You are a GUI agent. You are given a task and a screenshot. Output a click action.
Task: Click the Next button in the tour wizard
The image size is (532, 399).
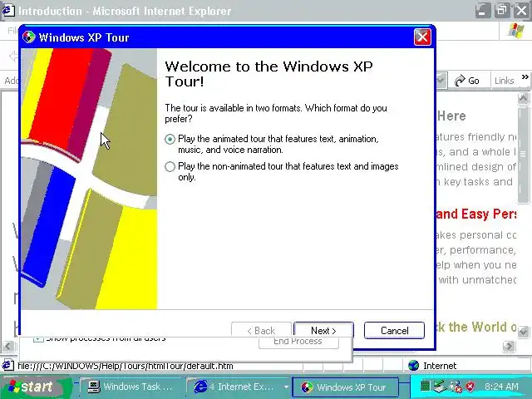click(x=323, y=331)
